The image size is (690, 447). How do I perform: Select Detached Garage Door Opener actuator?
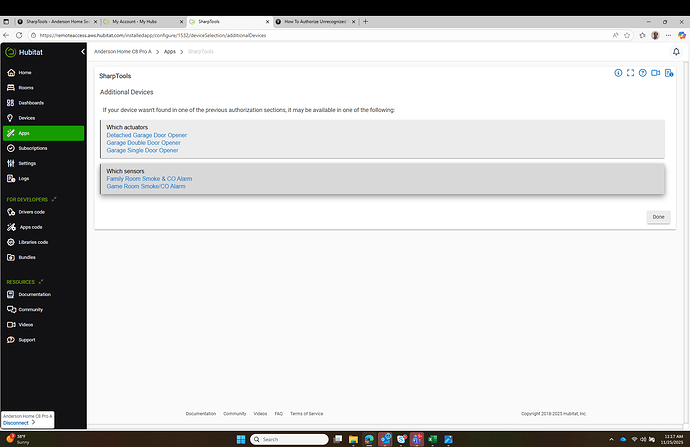click(x=147, y=135)
